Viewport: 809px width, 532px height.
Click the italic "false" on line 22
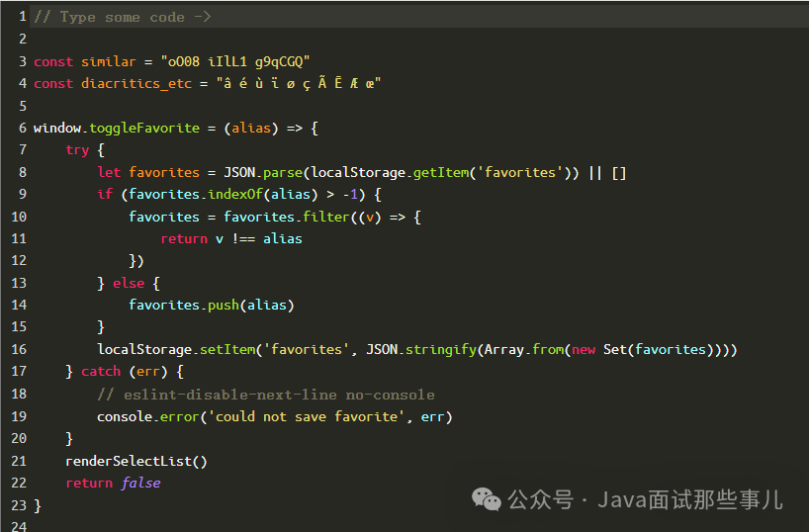point(140,483)
